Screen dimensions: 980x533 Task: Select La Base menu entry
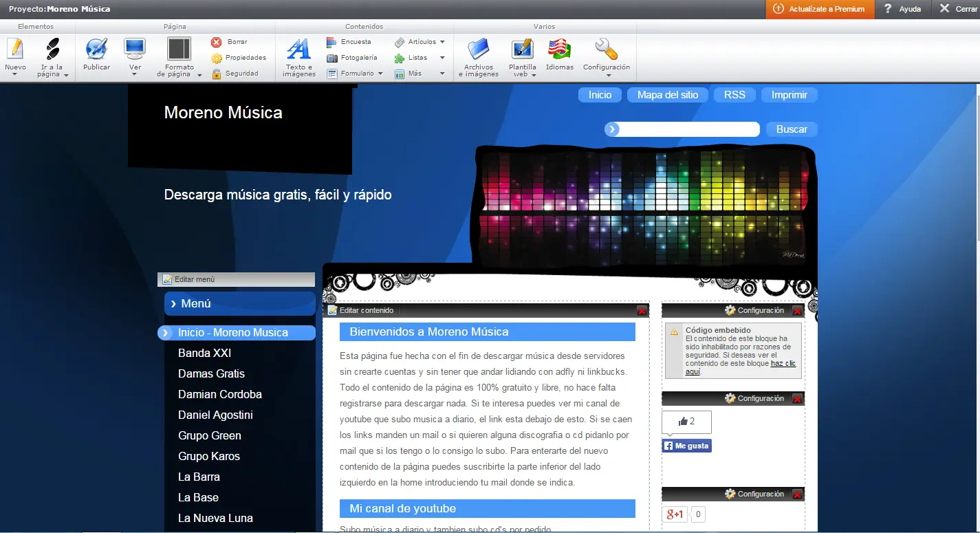coord(198,498)
